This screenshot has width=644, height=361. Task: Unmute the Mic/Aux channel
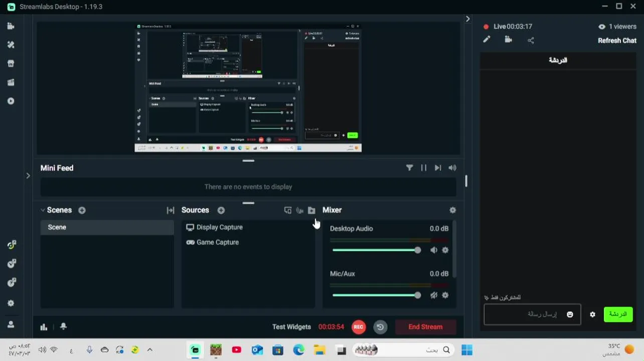(x=434, y=295)
